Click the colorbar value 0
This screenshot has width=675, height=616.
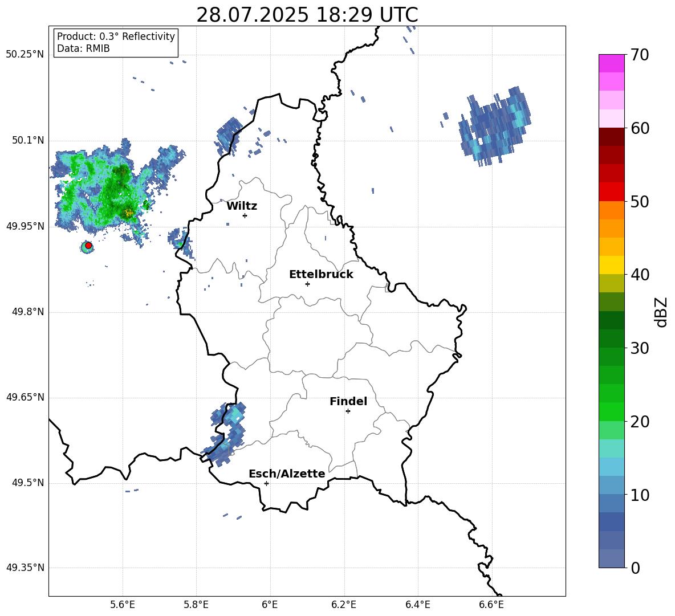635,568
